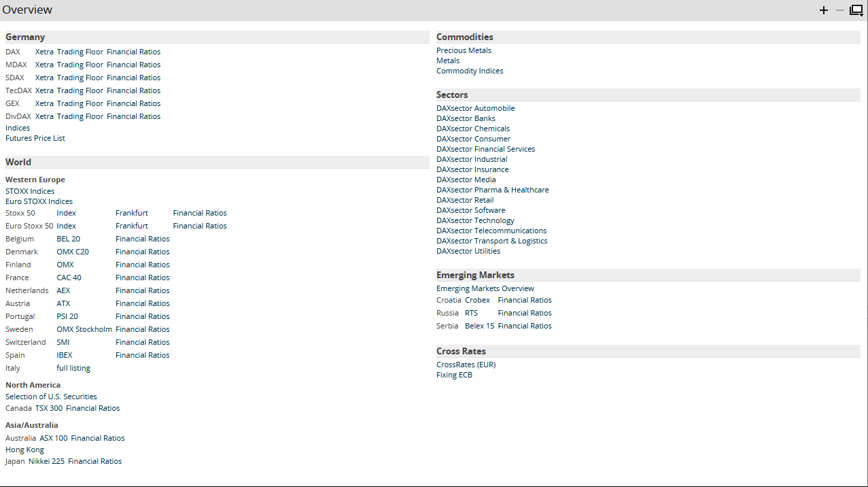Open DAXsector Pharma & Healthcare

pyautogui.click(x=492, y=190)
